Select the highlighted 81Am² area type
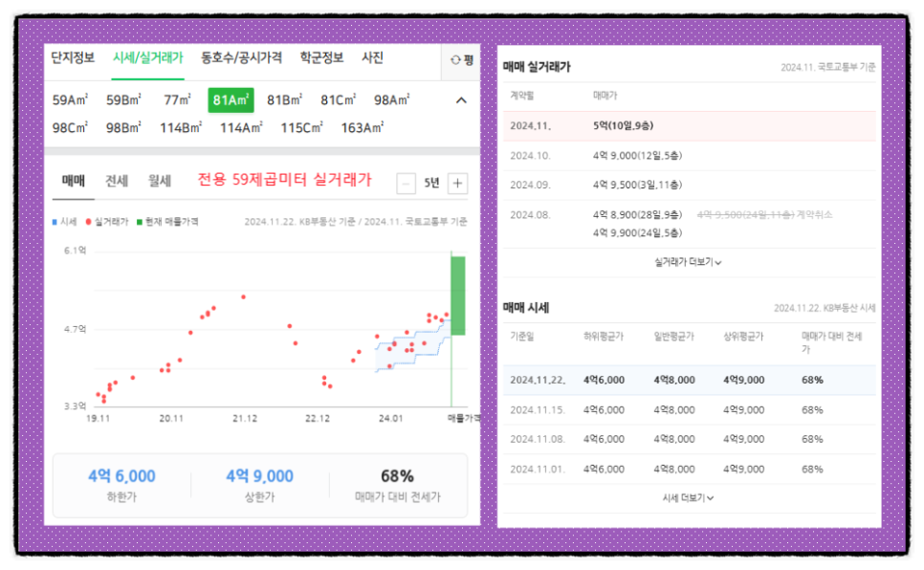 point(231,100)
